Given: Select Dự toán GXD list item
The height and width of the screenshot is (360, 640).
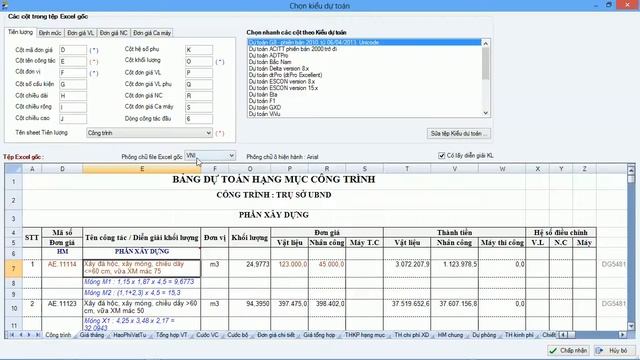Looking at the screenshot, I should [x=364, y=108].
